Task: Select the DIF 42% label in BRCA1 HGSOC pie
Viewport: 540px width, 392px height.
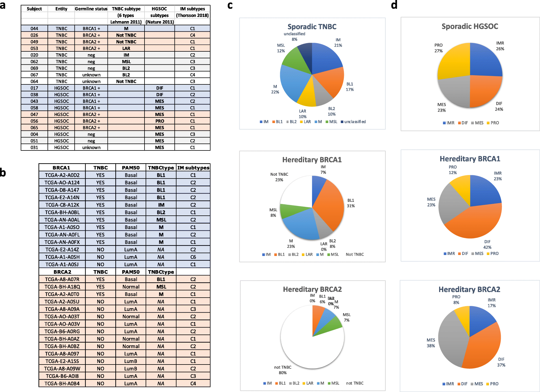Action: click(x=487, y=244)
